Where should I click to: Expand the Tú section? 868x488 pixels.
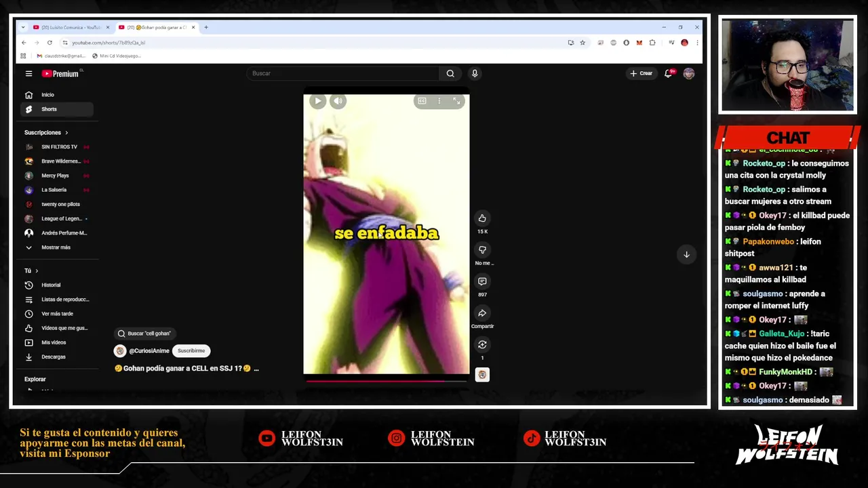pos(31,270)
